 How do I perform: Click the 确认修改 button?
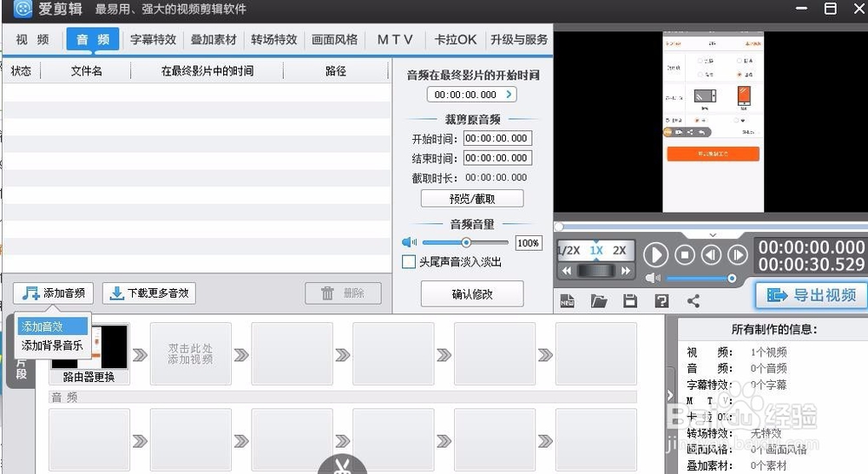point(472,294)
